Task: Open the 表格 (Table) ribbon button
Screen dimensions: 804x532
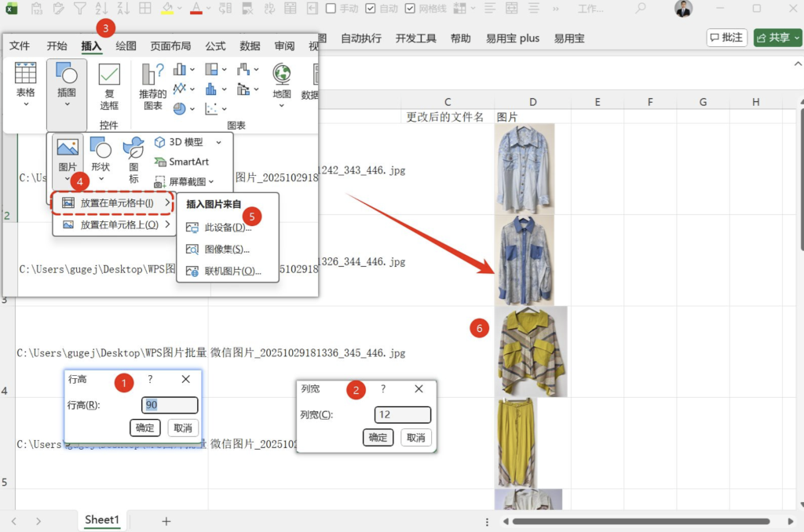Action: [25, 85]
